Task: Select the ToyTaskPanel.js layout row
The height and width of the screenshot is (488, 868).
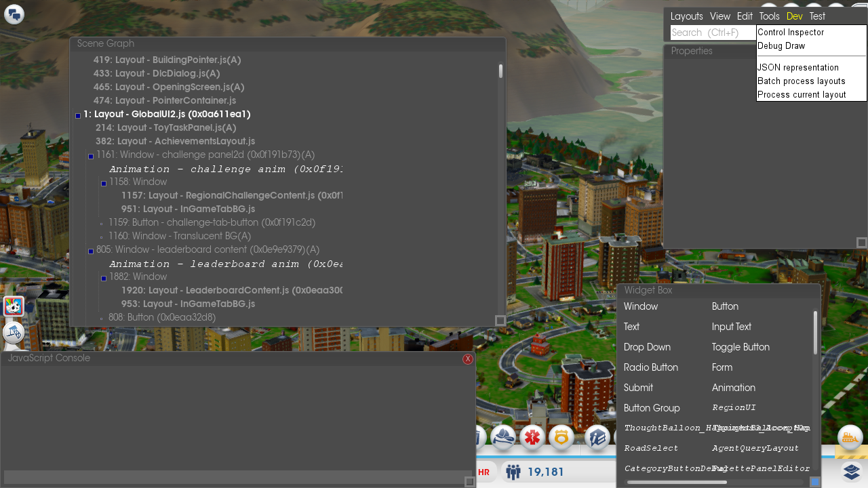Action: pos(166,127)
